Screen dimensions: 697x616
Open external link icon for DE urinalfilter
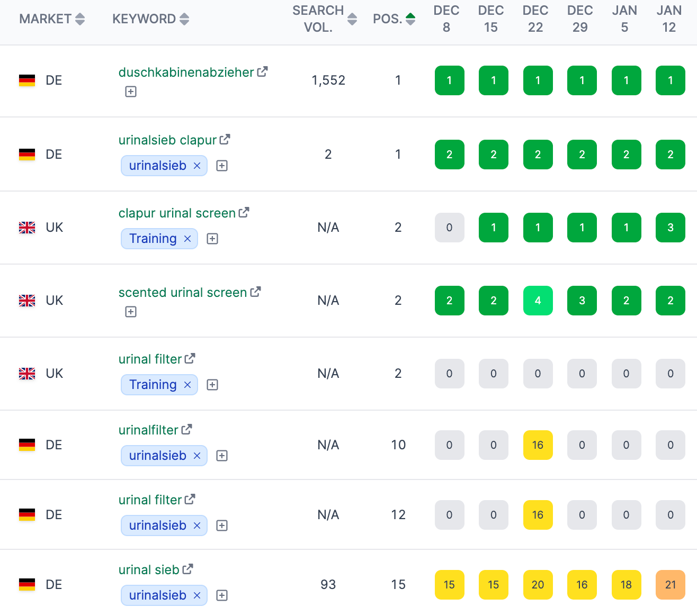(186, 429)
